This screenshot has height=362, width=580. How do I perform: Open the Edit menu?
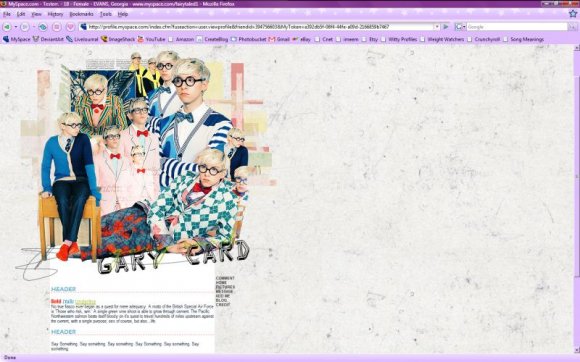pyautogui.click(x=21, y=14)
